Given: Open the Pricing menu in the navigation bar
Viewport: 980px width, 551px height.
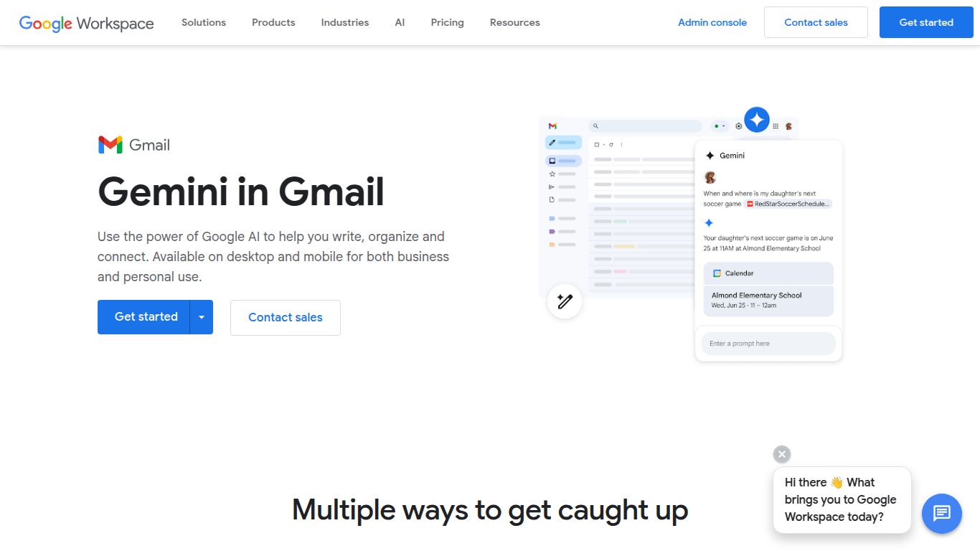Looking at the screenshot, I should point(447,22).
